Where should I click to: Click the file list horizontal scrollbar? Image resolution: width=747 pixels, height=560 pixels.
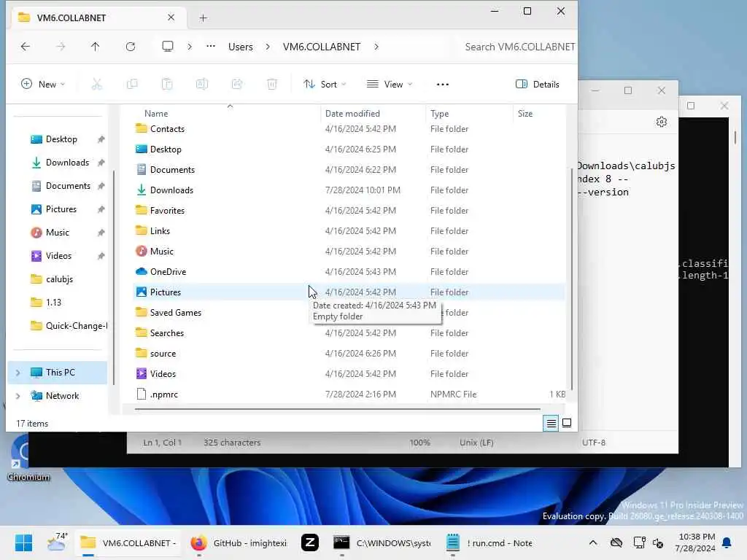click(337, 409)
